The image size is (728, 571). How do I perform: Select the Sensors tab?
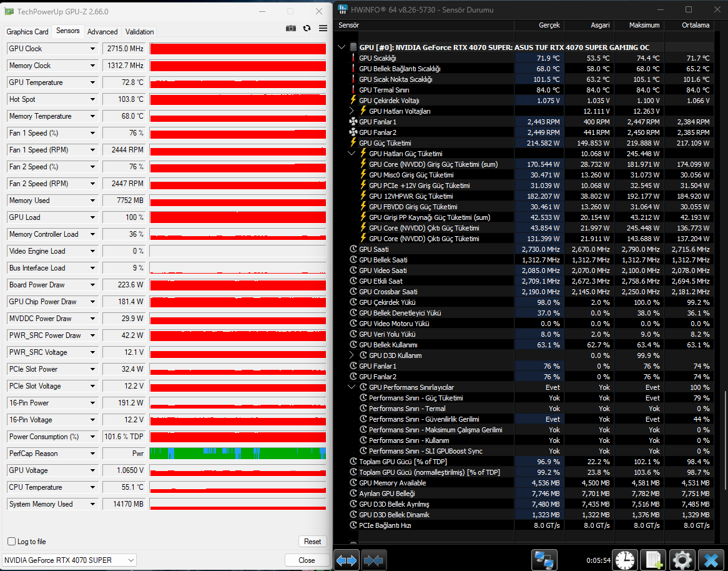click(68, 31)
